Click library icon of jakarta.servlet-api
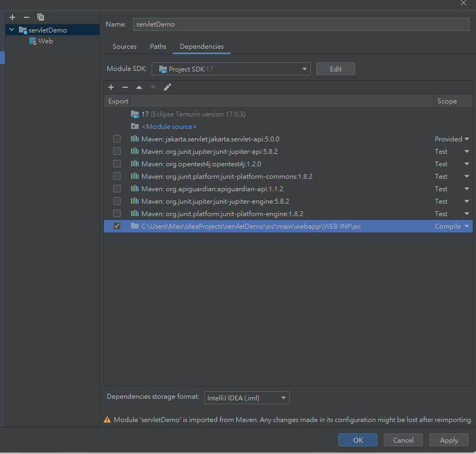 pos(135,139)
